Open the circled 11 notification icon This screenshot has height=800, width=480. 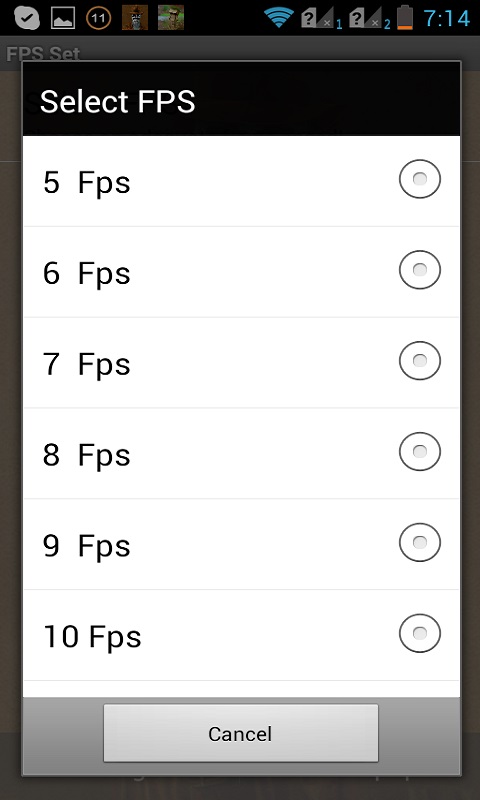[98, 18]
